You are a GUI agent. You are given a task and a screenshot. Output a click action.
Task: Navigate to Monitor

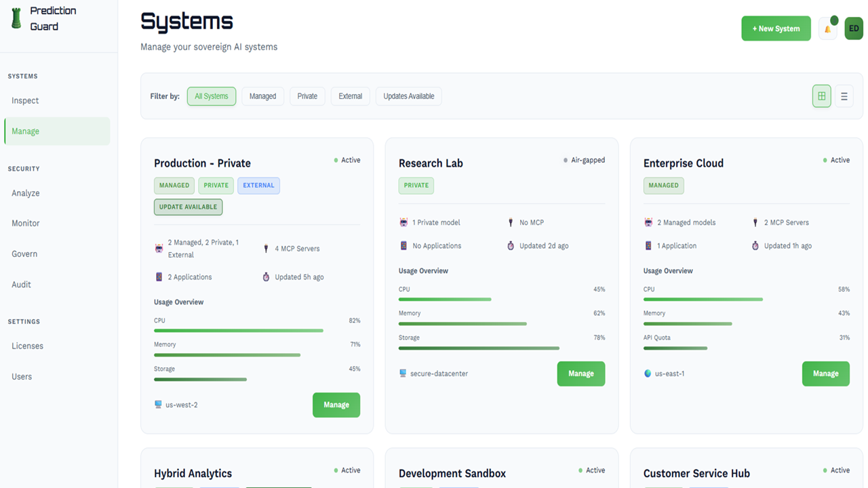pos(57,223)
